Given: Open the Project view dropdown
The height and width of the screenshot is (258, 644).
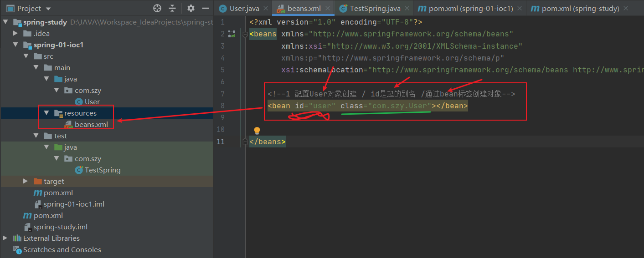Looking at the screenshot, I should click(x=49, y=9).
